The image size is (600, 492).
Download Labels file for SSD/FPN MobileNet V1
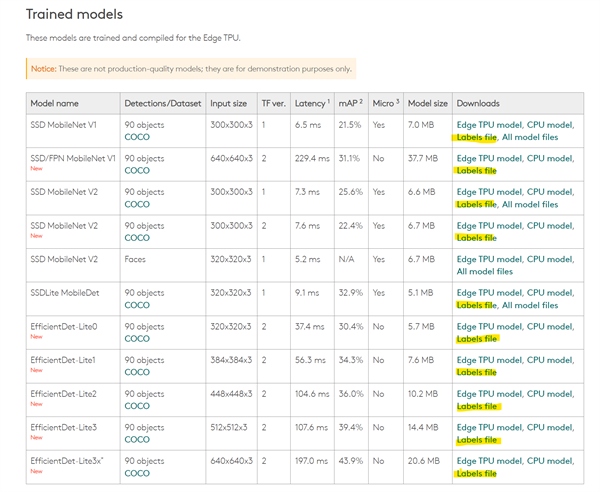[x=476, y=171]
